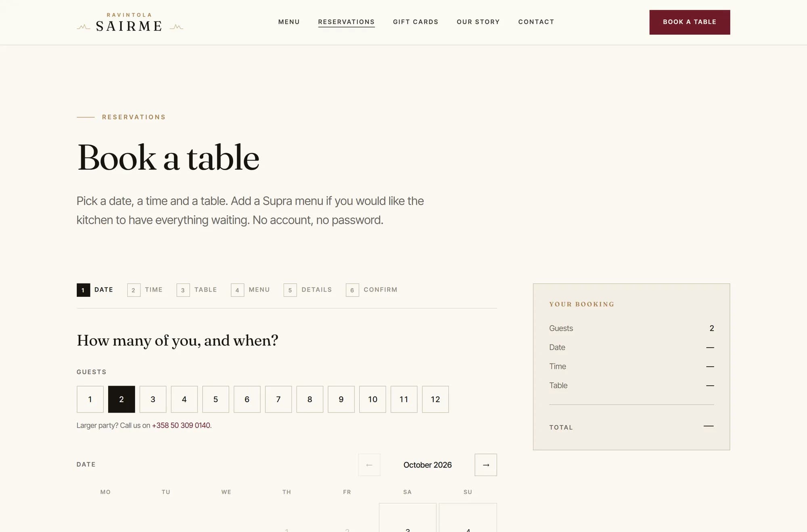Set party size to 12

(435, 399)
